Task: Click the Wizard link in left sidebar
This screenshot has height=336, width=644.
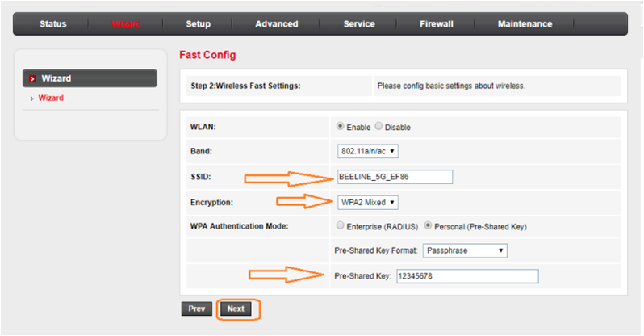Action: point(51,98)
